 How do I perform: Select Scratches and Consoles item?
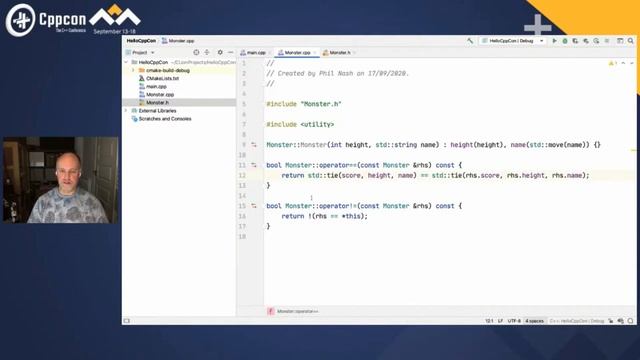[x=164, y=119]
